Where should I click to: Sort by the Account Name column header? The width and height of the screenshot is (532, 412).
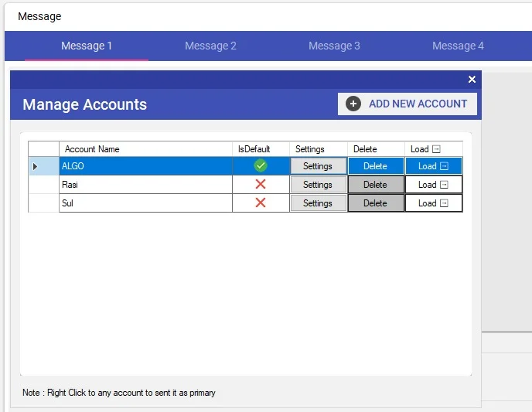click(145, 149)
